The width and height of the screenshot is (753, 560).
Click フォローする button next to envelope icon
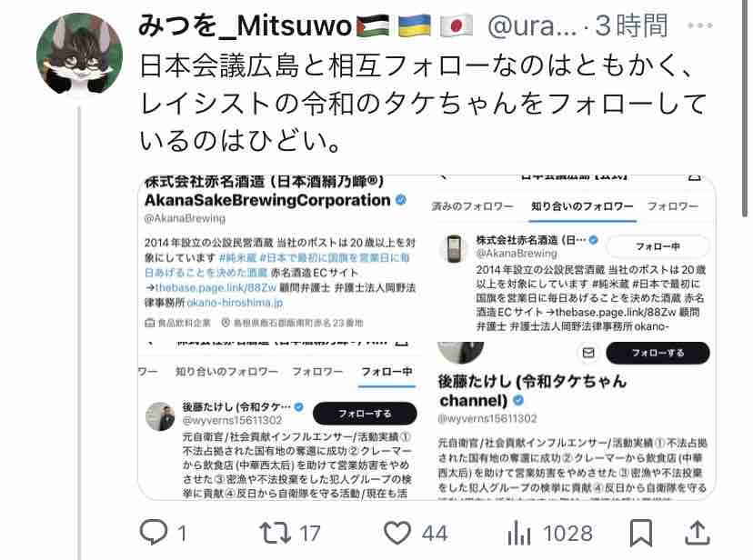click(x=658, y=353)
